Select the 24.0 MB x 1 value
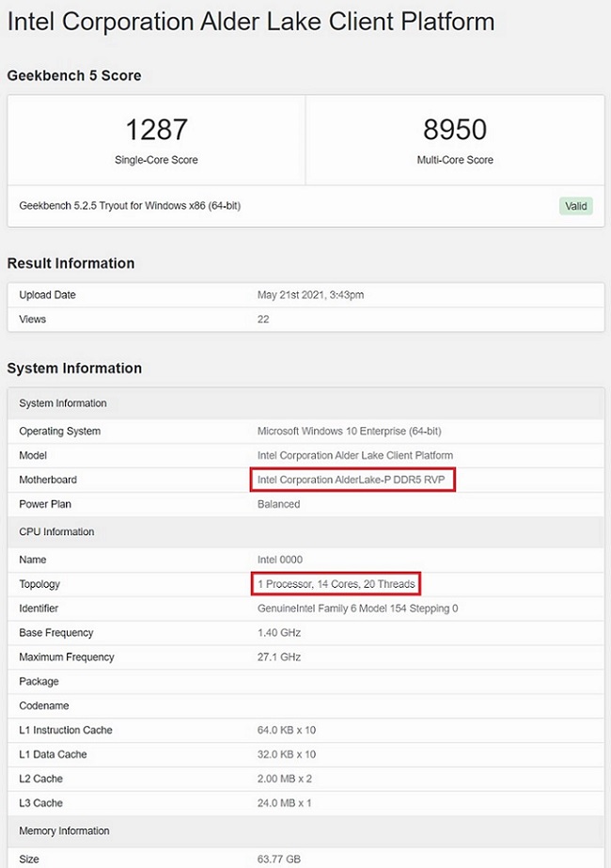611x868 pixels. (285, 803)
